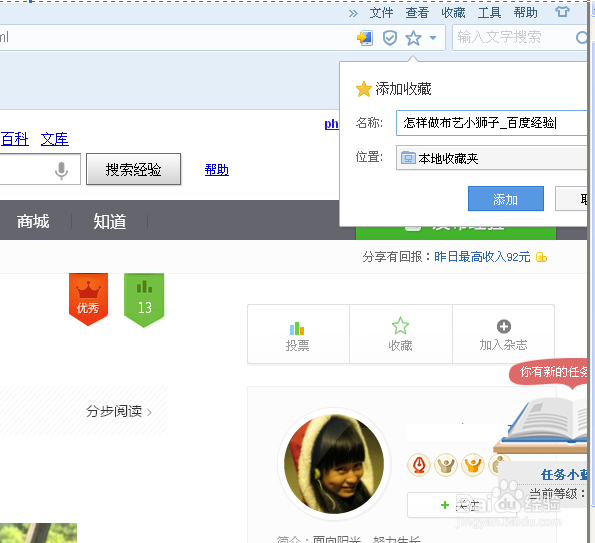Click the coin icon next to income link
Viewport: 595px width, 543px height.
pyautogui.click(x=541, y=257)
